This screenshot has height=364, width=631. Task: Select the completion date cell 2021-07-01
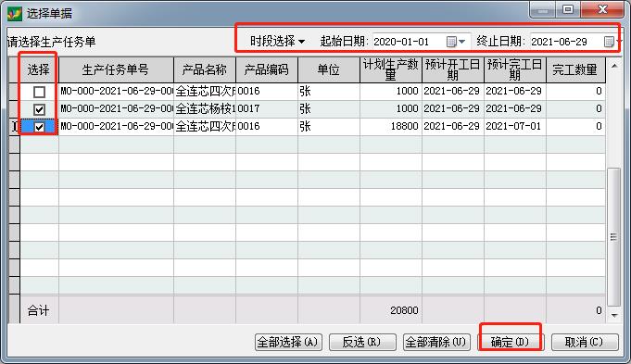point(514,126)
